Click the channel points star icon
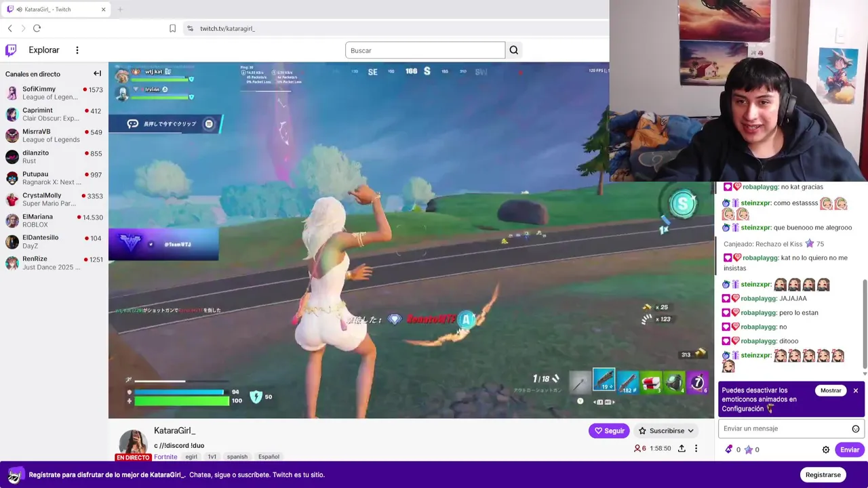 pos(749,449)
